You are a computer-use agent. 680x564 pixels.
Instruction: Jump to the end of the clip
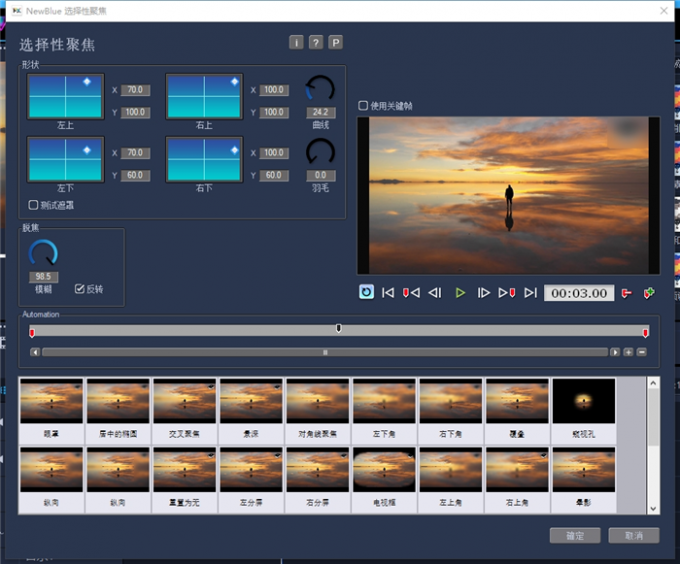click(x=530, y=293)
